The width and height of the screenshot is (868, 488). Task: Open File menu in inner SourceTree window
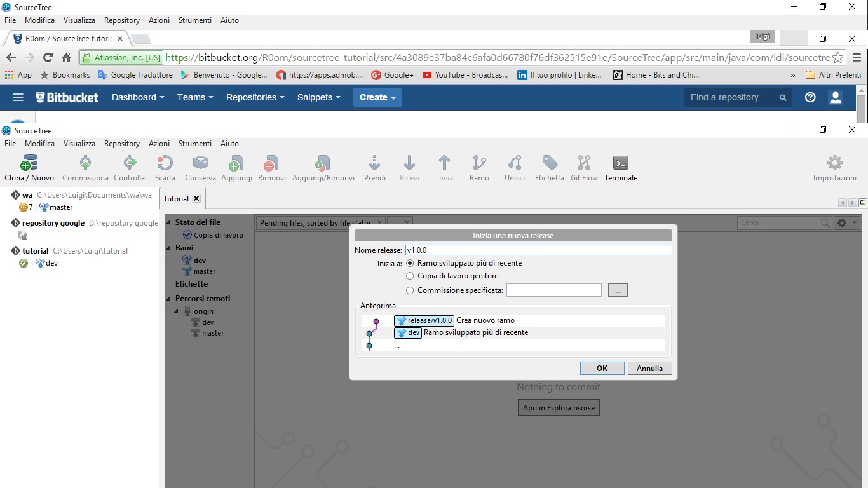10,144
